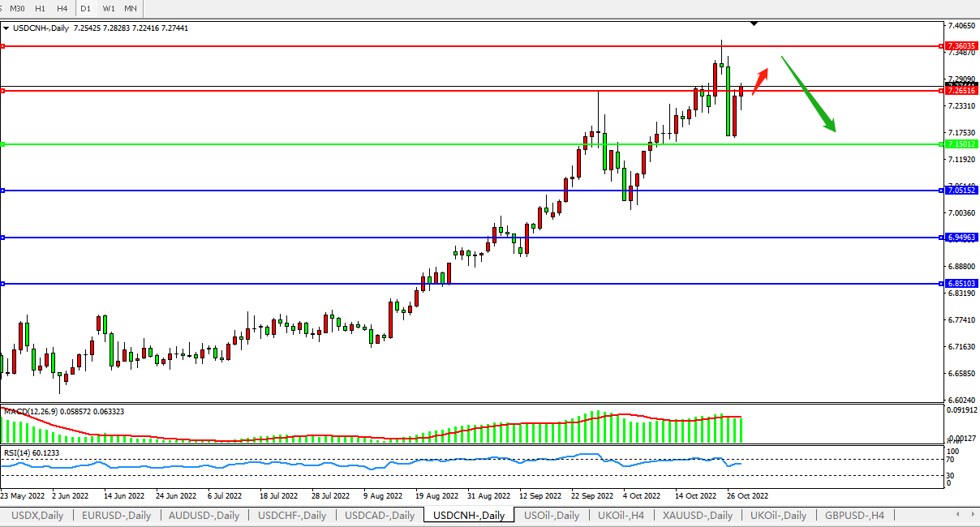
Task: Select the blue 6.85103 line handle
Action: [3, 284]
